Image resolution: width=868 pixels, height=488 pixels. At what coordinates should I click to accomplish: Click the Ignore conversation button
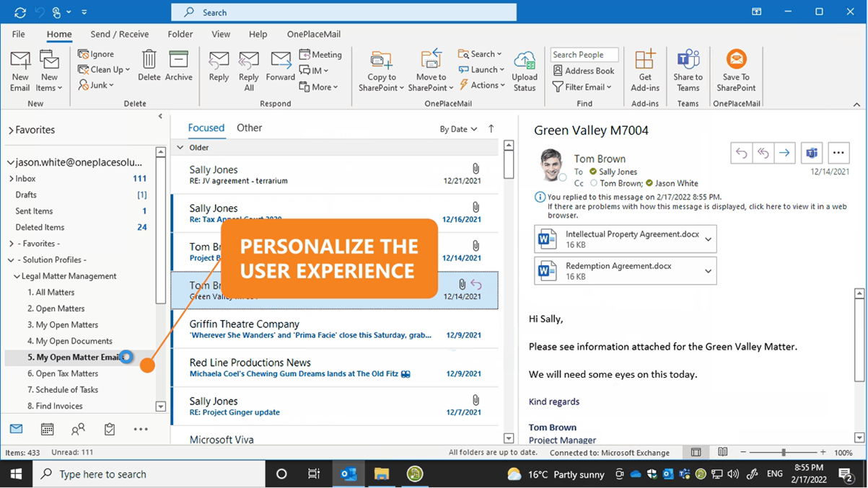[96, 54]
